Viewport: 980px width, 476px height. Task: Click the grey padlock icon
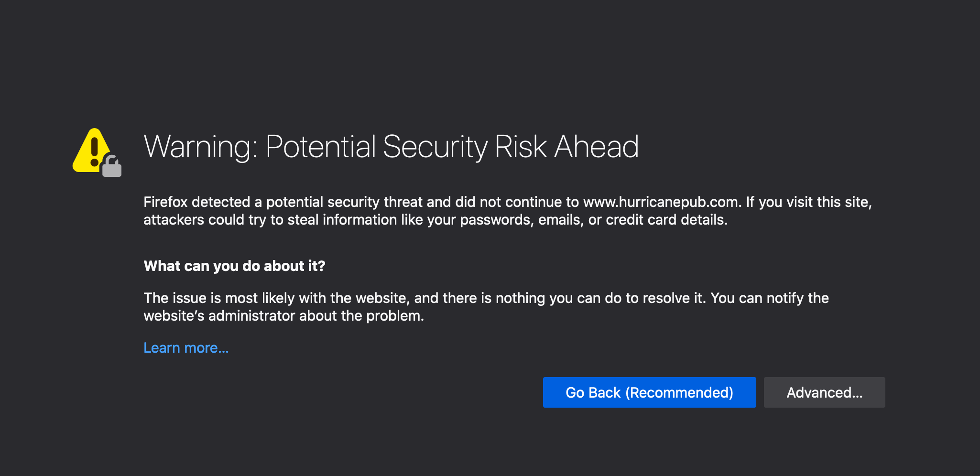(112, 167)
